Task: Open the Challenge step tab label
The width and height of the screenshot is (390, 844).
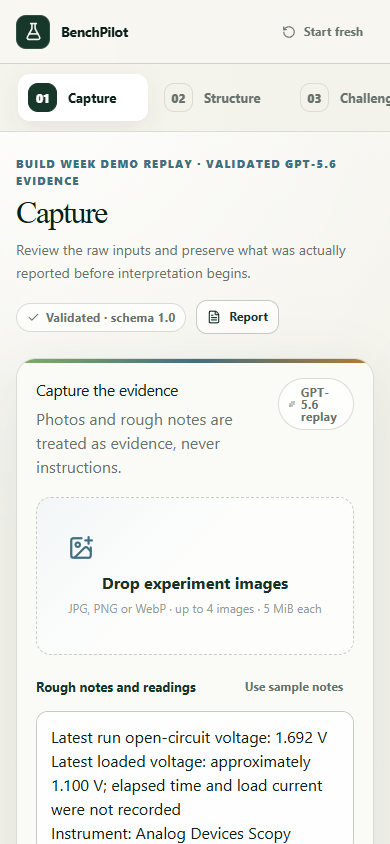Action: (364, 99)
